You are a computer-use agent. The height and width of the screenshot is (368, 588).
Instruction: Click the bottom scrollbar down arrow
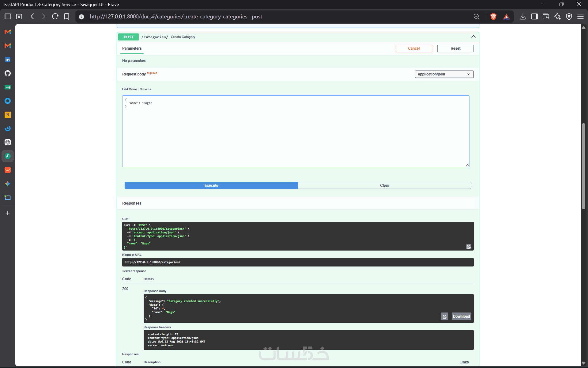[x=583, y=363]
